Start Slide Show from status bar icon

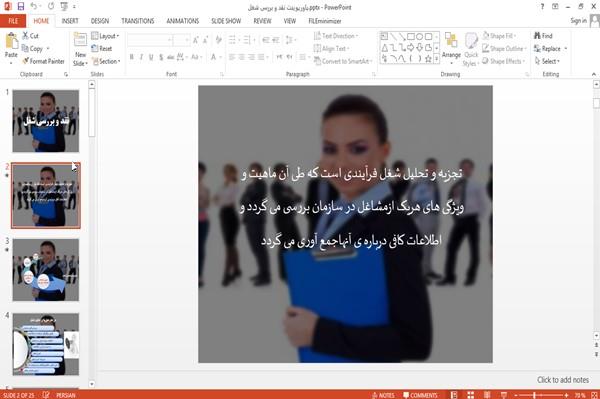pos(504,395)
